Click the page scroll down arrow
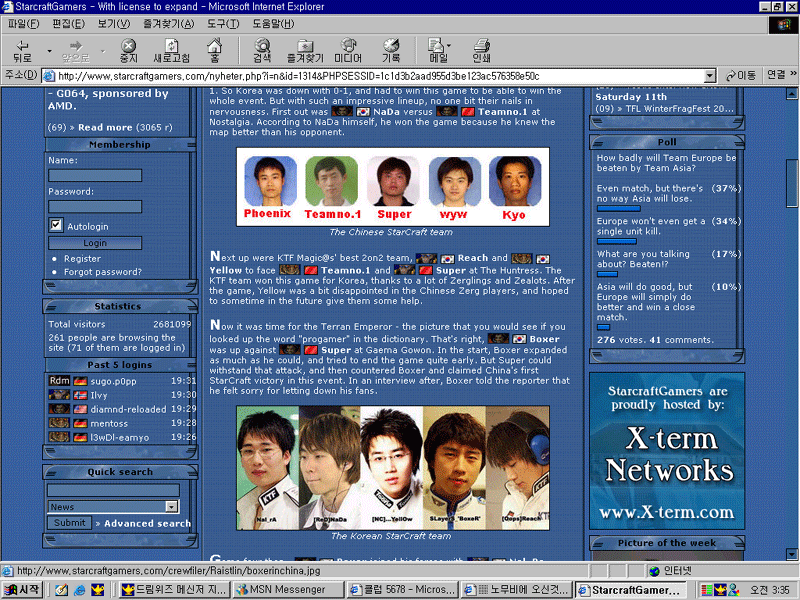This screenshot has height=600, width=800. click(791, 555)
